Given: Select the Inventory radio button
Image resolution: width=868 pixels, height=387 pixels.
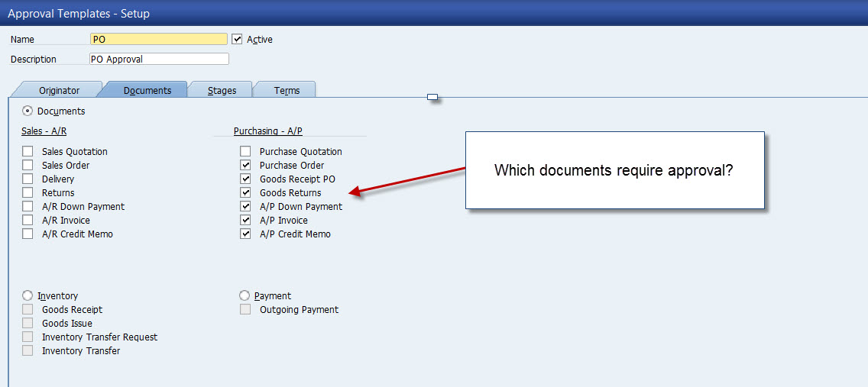Looking at the screenshot, I should pos(28,295).
